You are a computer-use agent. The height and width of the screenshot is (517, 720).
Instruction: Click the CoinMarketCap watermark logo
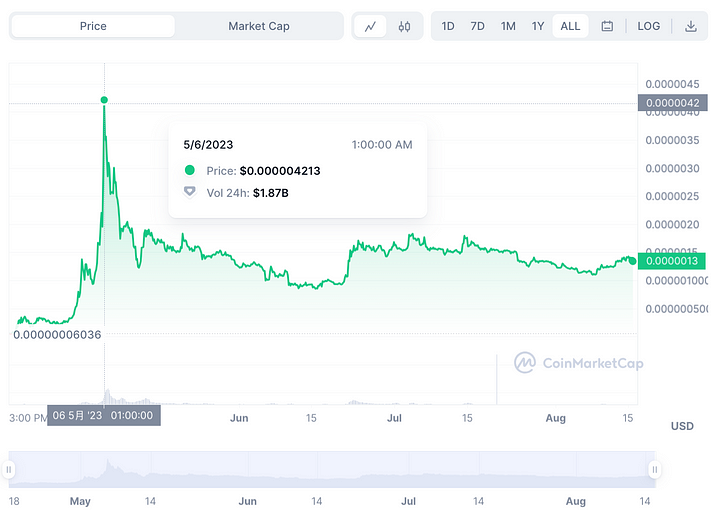coord(579,363)
